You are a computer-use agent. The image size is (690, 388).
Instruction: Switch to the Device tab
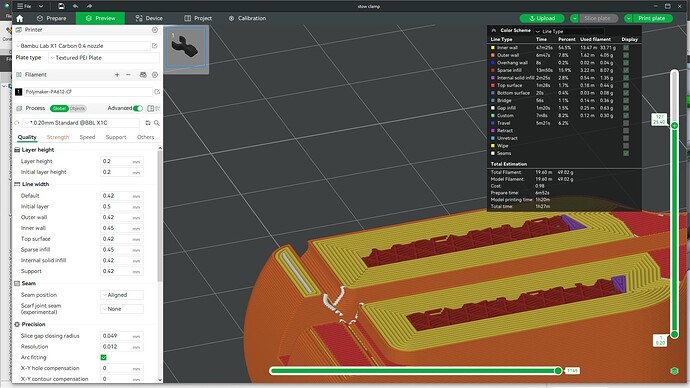(149, 18)
